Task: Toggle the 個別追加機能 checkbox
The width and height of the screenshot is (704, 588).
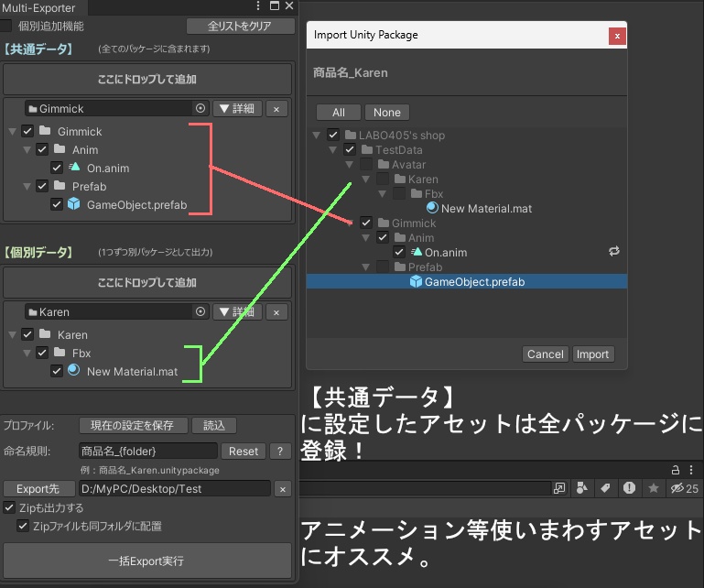Action: coord(5,26)
